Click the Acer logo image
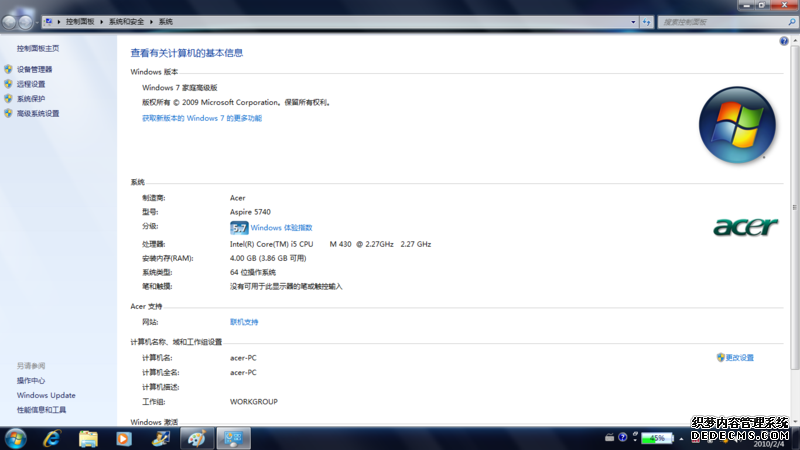 (745, 227)
